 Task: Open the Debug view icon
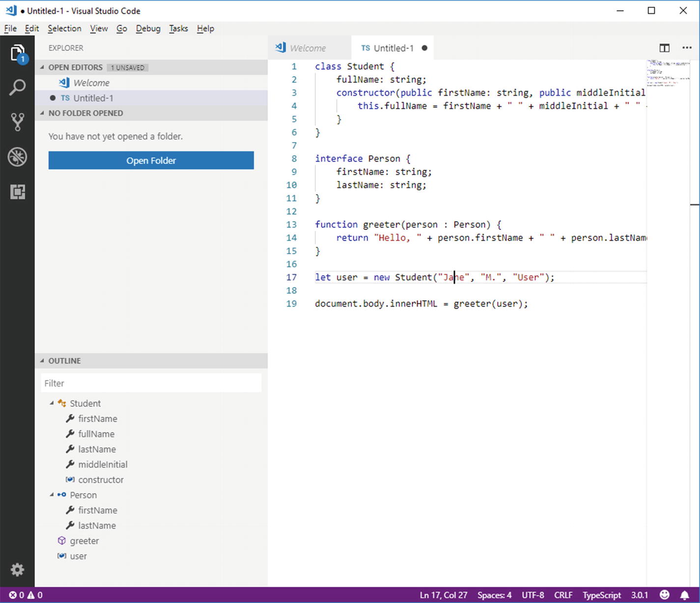pyautogui.click(x=17, y=157)
